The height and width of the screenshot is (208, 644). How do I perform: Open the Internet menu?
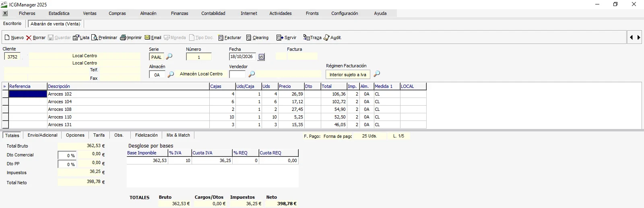249,13
